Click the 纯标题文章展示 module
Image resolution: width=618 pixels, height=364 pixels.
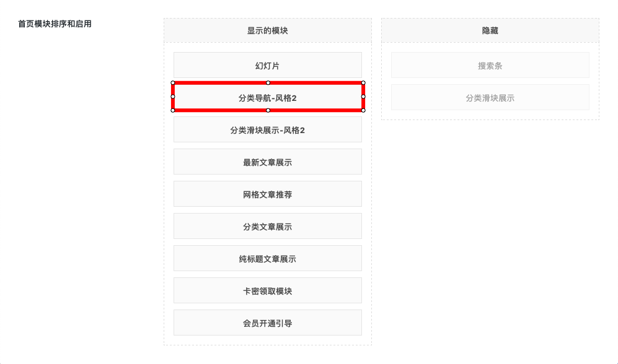coord(267,259)
